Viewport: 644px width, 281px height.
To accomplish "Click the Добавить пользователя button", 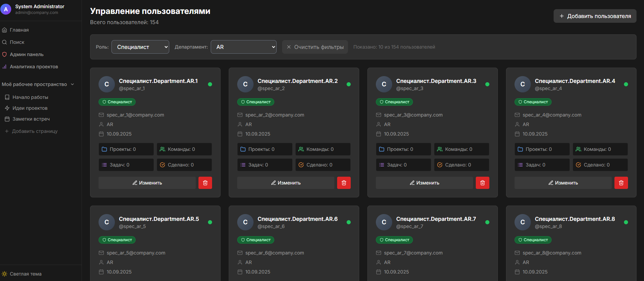I will (x=595, y=16).
